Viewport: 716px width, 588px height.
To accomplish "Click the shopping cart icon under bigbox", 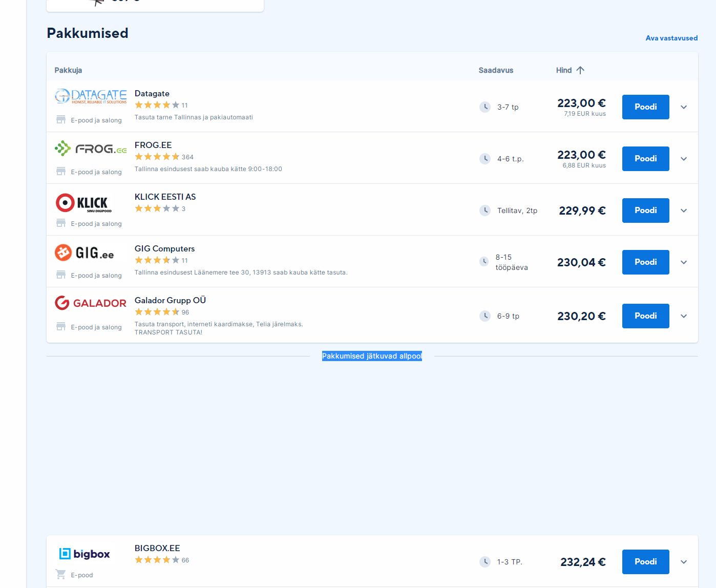I will coord(61,575).
